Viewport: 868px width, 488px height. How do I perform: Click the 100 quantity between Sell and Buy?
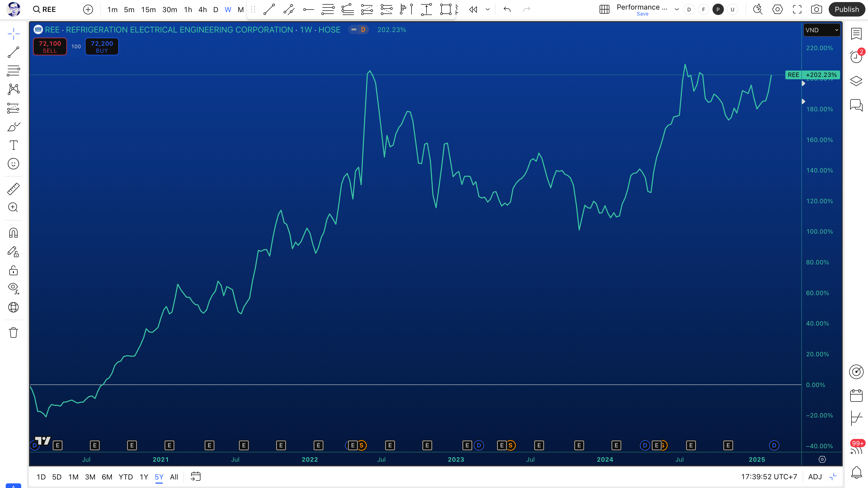[76, 46]
